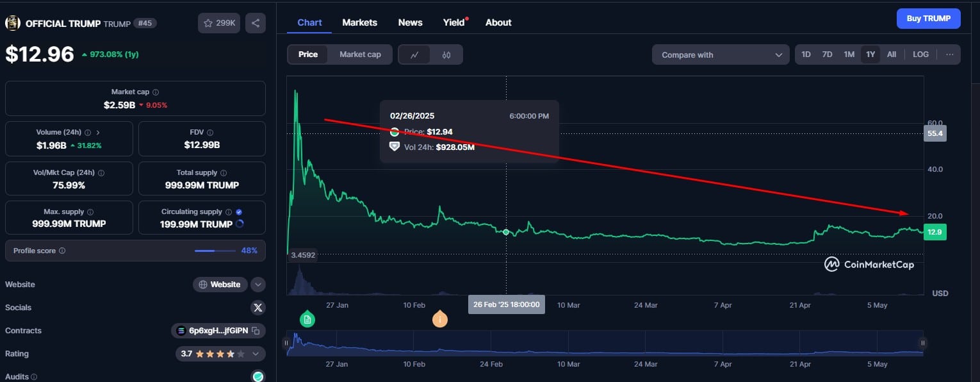980x382 pixels.
Task: Open the About tab
Action: click(x=498, y=22)
